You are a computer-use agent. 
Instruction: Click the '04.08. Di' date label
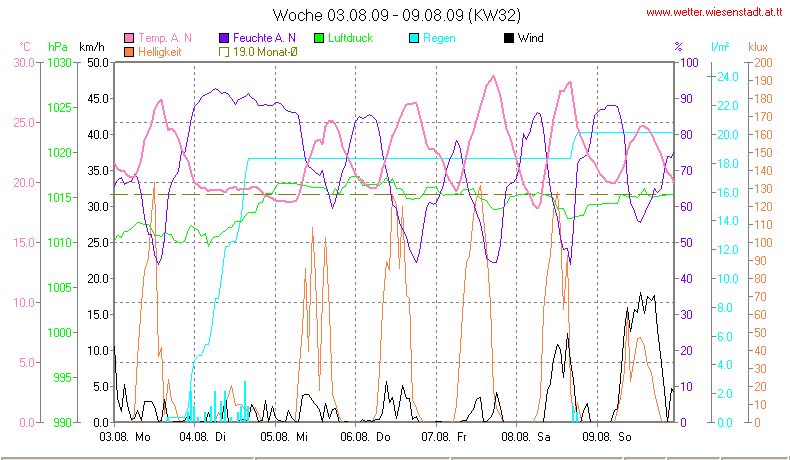[203, 437]
